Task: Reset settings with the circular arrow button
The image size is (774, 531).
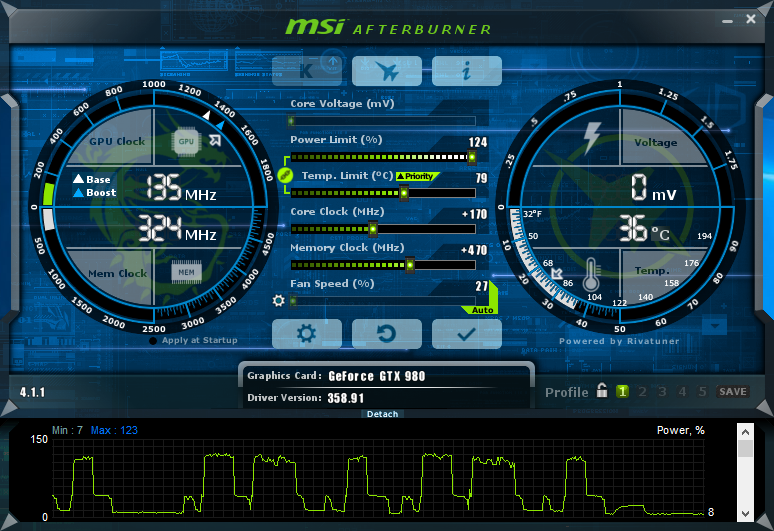Action: pyautogui.click(x=386, y=334)
